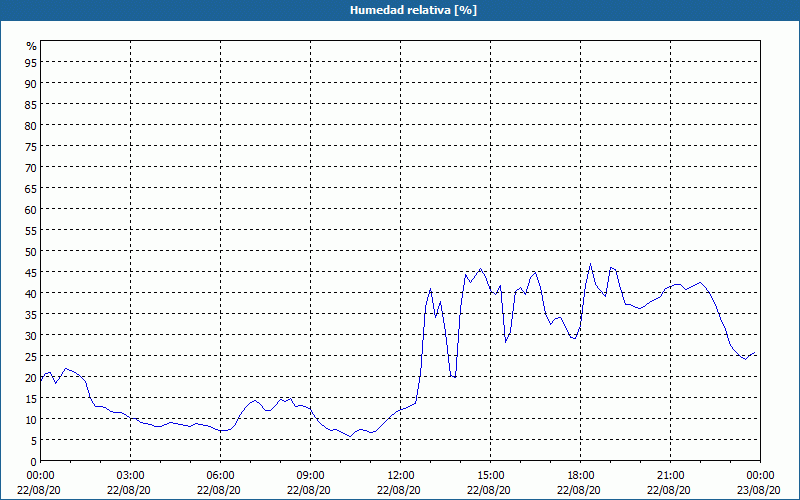Click the '09:00' time label
The width and height of the screenshot is (800, 500).
click(x=311, y=476)
